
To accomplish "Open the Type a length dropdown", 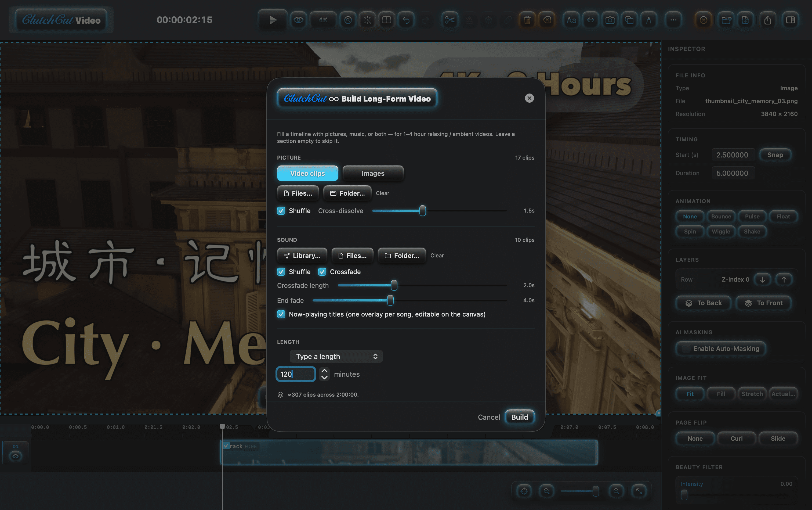I will pos(336,357).
